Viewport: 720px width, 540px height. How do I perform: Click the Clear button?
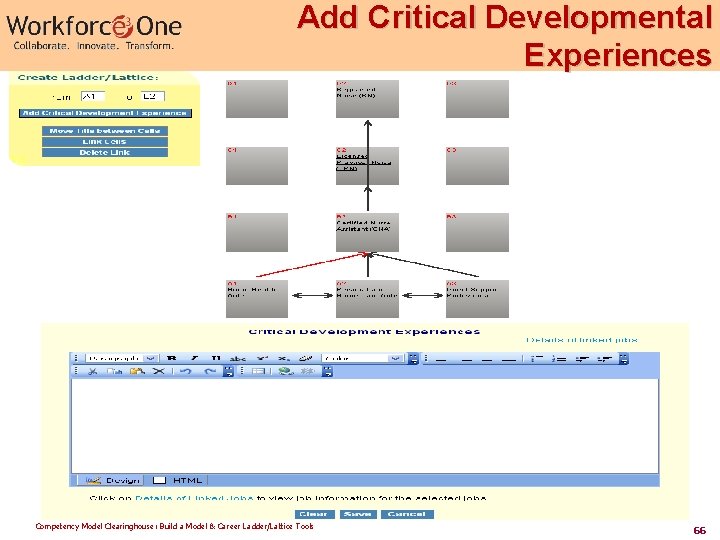315,514
